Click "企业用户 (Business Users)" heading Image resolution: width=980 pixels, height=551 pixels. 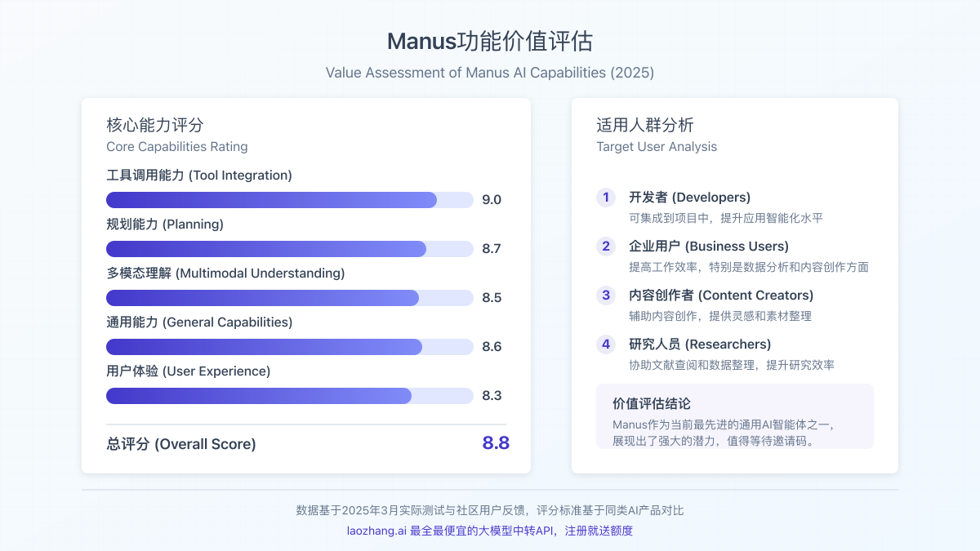tap(709, 247)
